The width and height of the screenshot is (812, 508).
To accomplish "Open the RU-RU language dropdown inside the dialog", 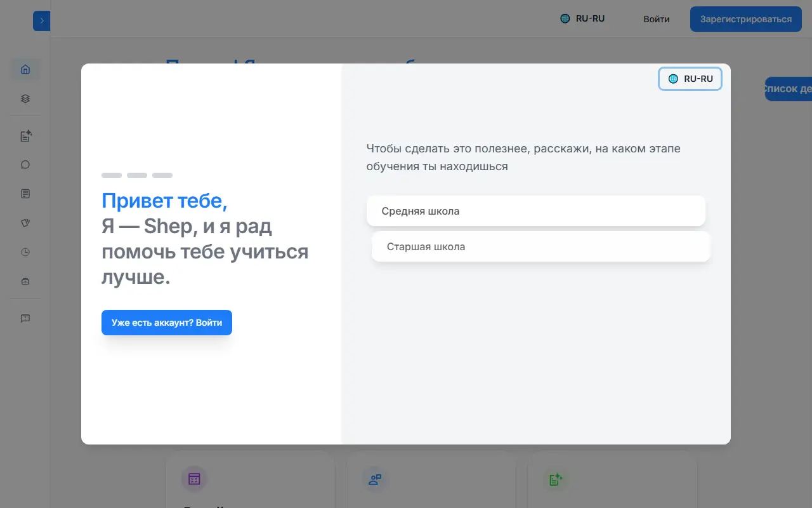I will (690, 79).
